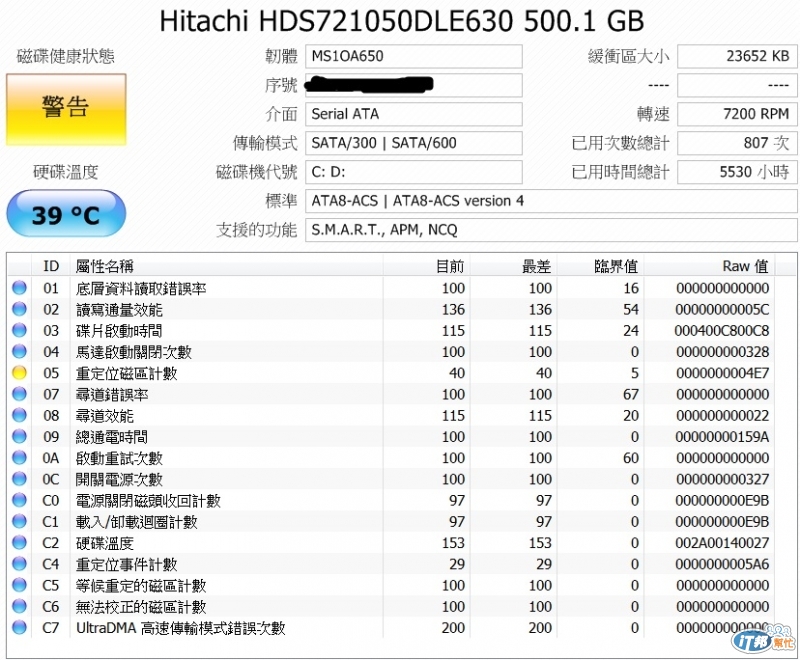
Task: Click raw value 00000000159A
Action: click(722, 437)
